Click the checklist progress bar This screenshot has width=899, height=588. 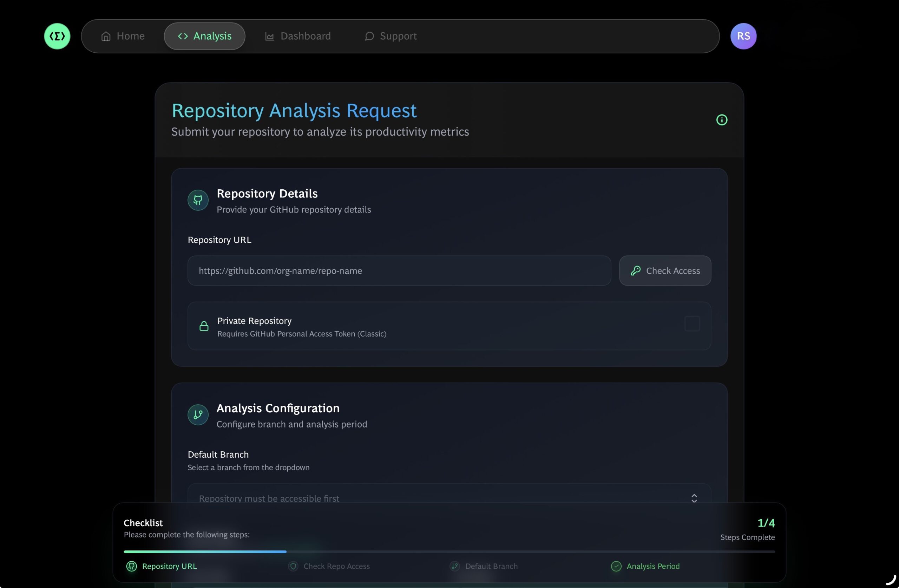pos(449,552)
